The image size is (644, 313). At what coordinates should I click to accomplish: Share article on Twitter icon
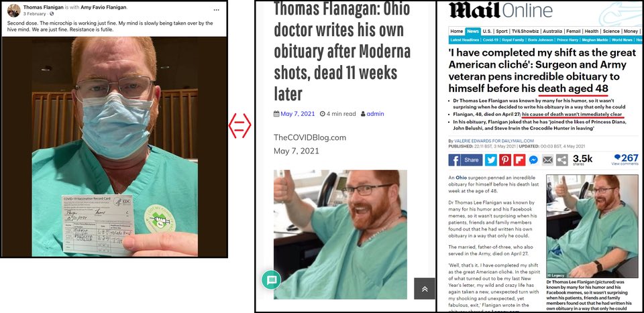click(491, 160)
